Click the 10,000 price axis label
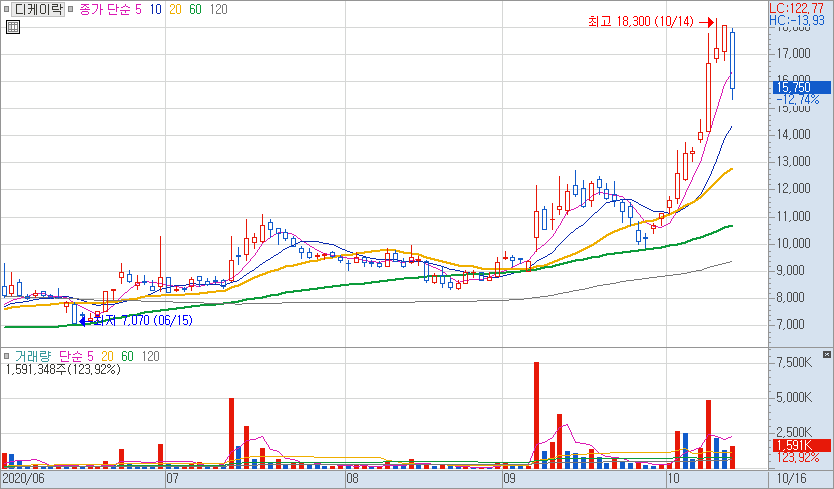This screenshot has height=489, width=834. click(794, 243)
